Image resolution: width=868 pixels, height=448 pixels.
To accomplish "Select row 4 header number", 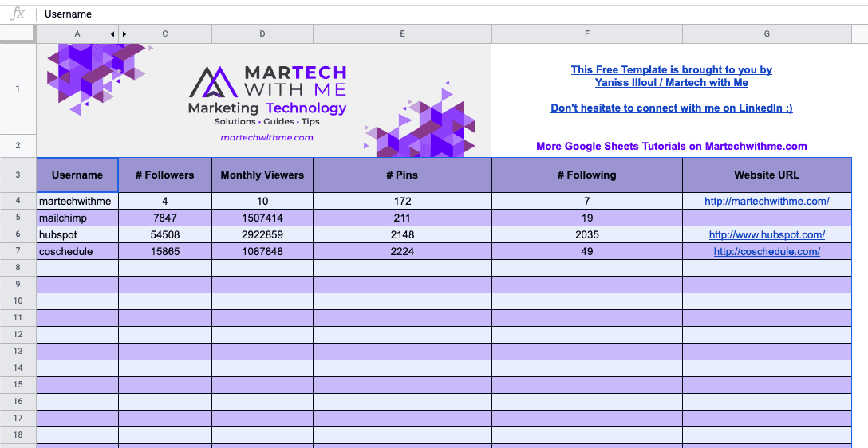I will coord(18,202).
